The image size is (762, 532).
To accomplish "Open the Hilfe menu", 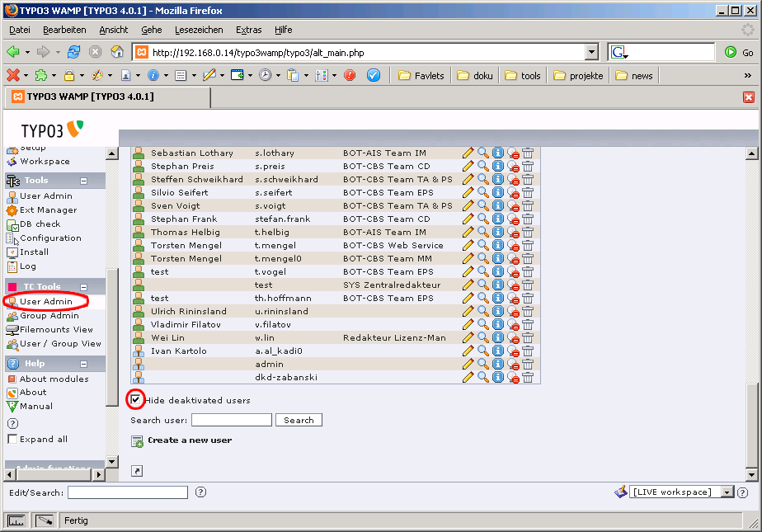I will tap(284, 30).
